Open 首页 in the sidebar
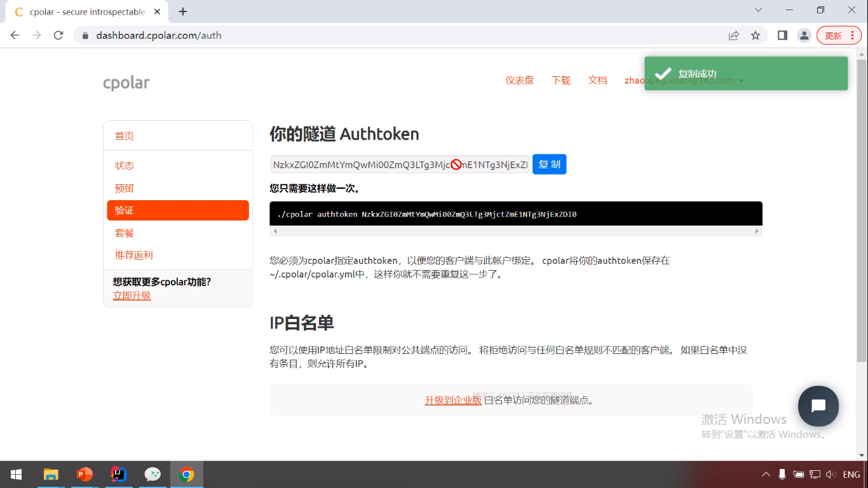The width and height of the screenshot is (868, 488). tap(125, 136)
